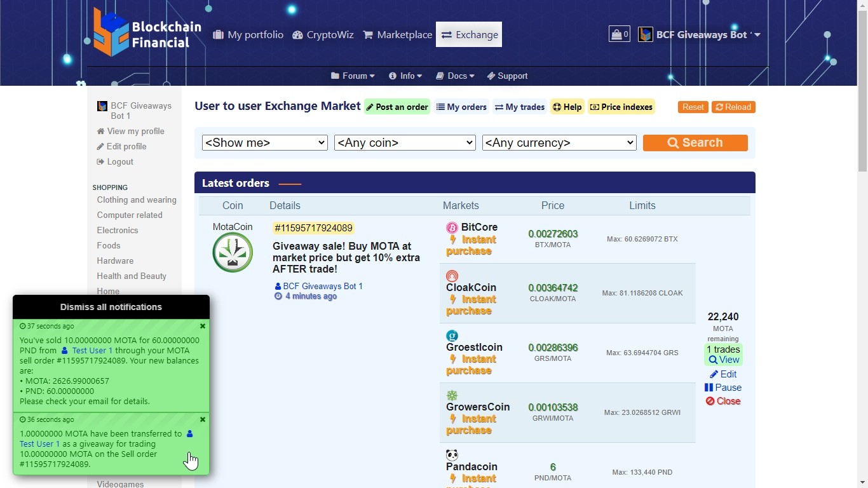Screen dimensions: 868x488
Task: Click the MotaCoin cannabis coin icon
Action: (x=233, y=252)
